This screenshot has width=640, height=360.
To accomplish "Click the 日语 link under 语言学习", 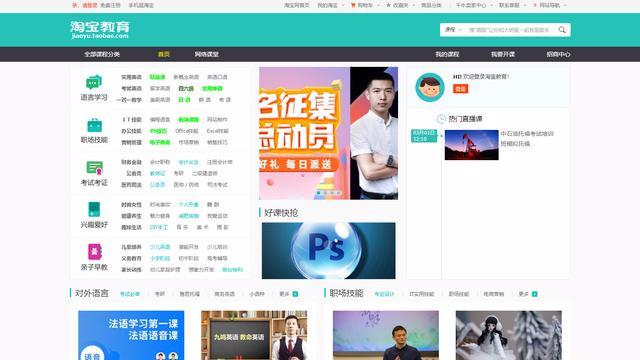I will [x=184, y=100].
